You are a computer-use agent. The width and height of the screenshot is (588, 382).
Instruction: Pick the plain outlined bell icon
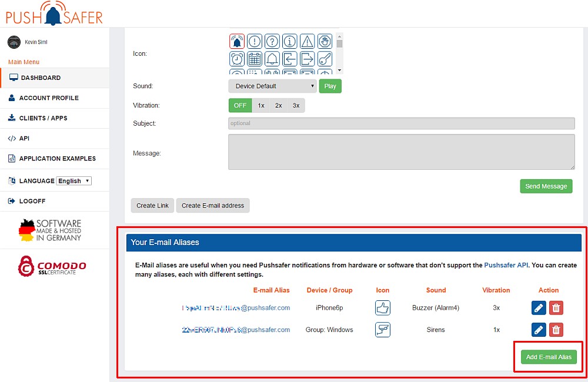[x=272, y=59]
